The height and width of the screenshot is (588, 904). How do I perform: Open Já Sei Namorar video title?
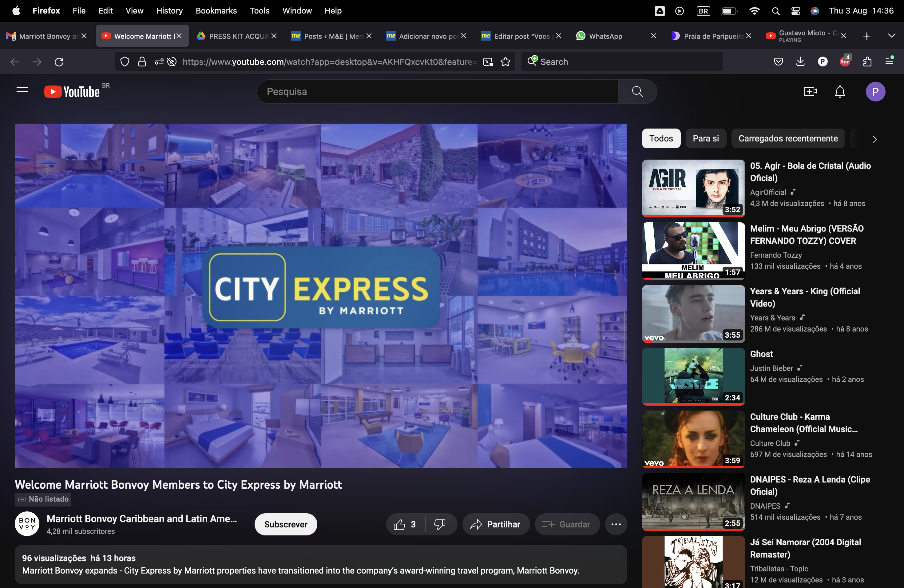pos(805,549)
